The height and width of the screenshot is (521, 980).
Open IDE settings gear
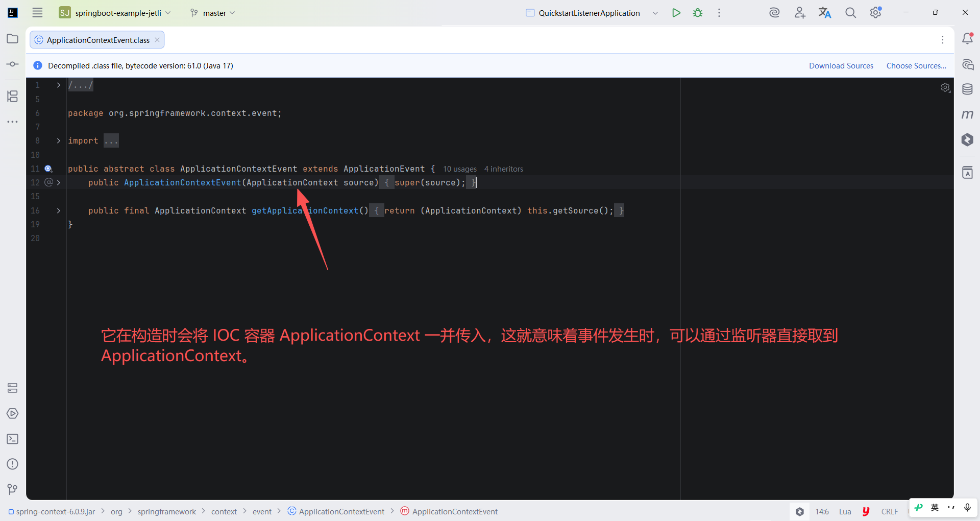[x=876, y=12]
